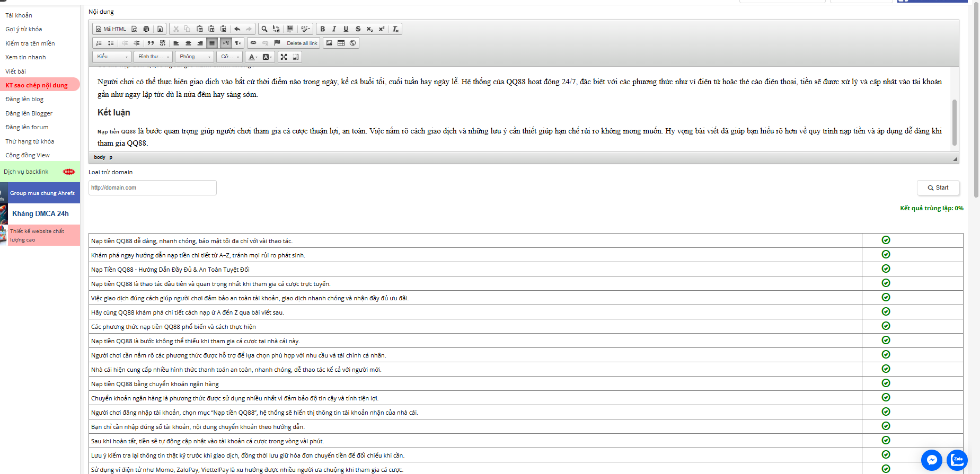The width and height of the screenshot is (980, 474).
Task: Open Tài khoản in the sidebar
Action: click(19, 15)
